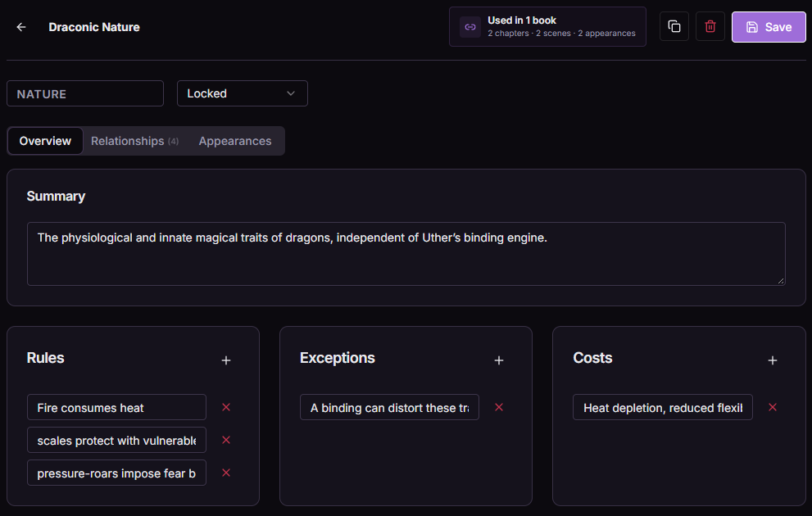
Task: Click the 'Costs' section heading
Action: [592, 358]
